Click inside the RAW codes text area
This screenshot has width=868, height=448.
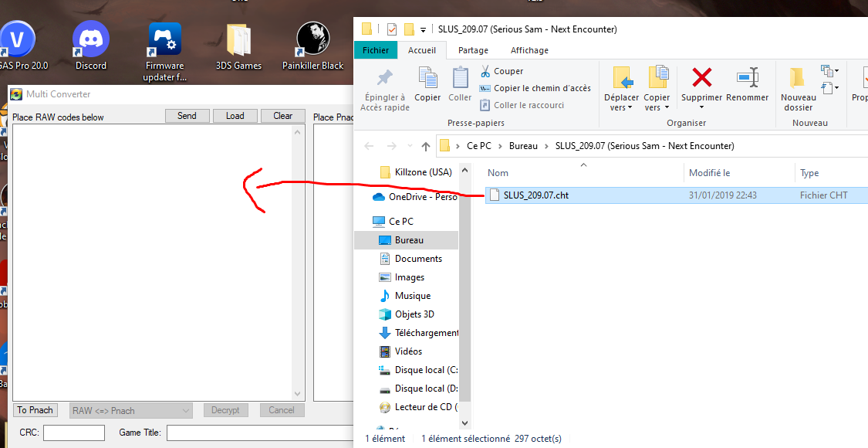pos(152,263)
